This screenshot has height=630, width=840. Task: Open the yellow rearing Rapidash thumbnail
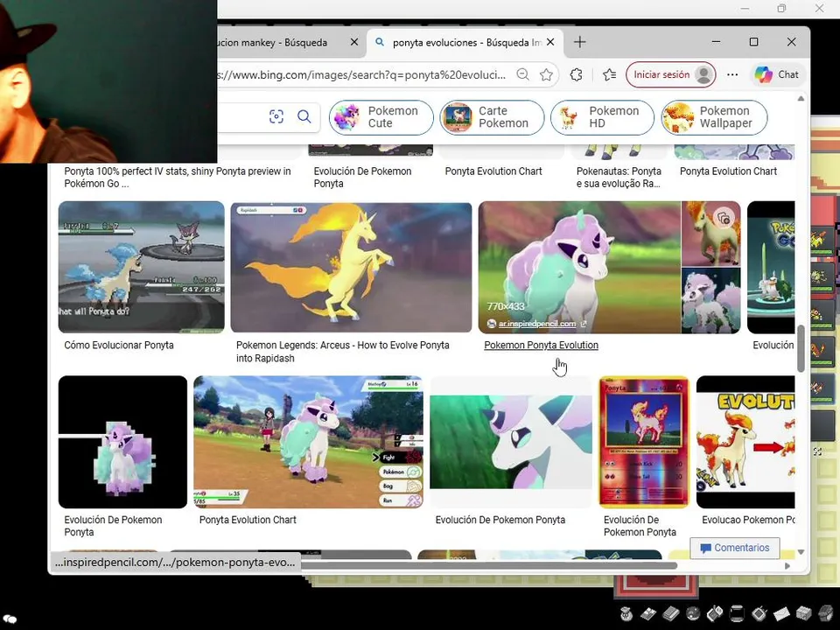point(352,267)
